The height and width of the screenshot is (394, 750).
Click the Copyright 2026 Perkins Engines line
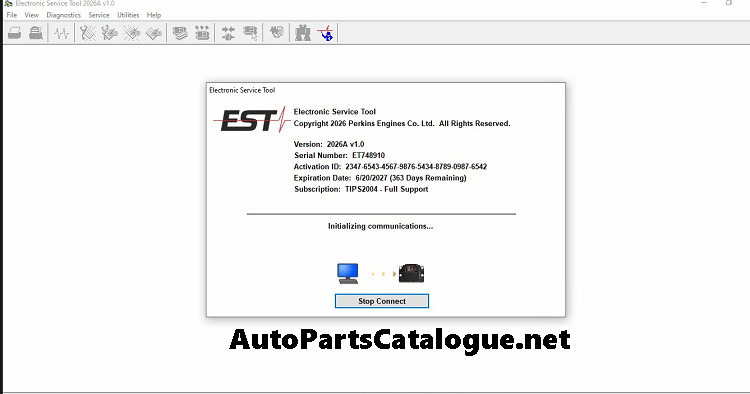[x=402, y=123]
